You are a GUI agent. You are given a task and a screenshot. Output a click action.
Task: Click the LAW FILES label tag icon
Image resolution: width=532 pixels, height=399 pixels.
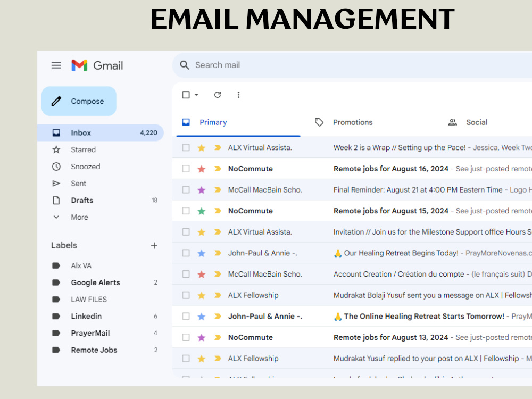coord(56,299)
